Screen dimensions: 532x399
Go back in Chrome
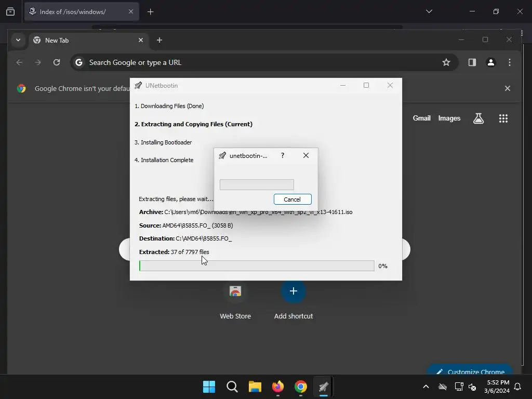point(19,62)
